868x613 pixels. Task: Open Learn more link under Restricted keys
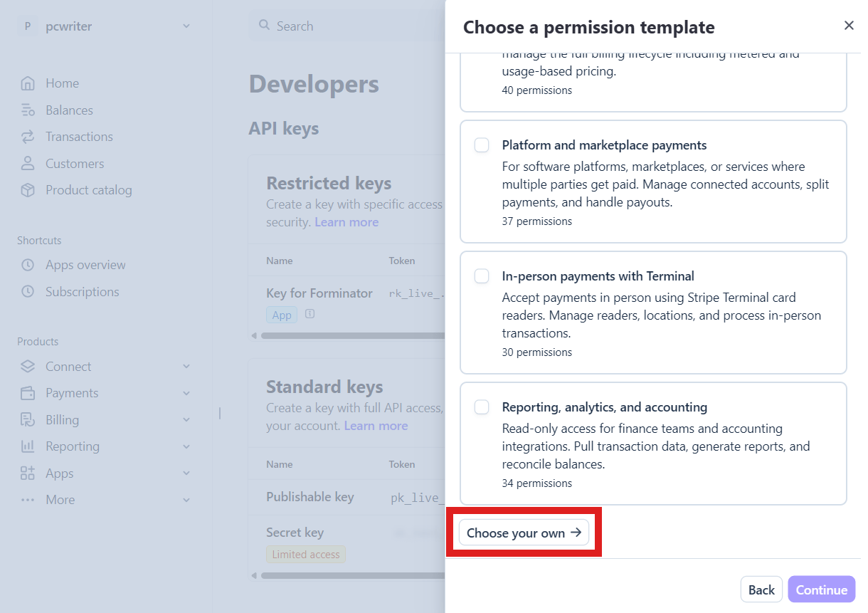pyautogui.click(x=346, y=222)
